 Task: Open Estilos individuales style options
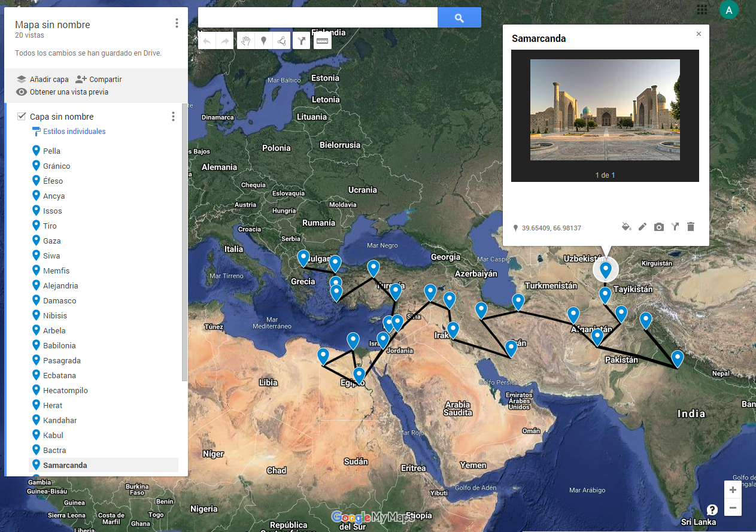point(74,132)
